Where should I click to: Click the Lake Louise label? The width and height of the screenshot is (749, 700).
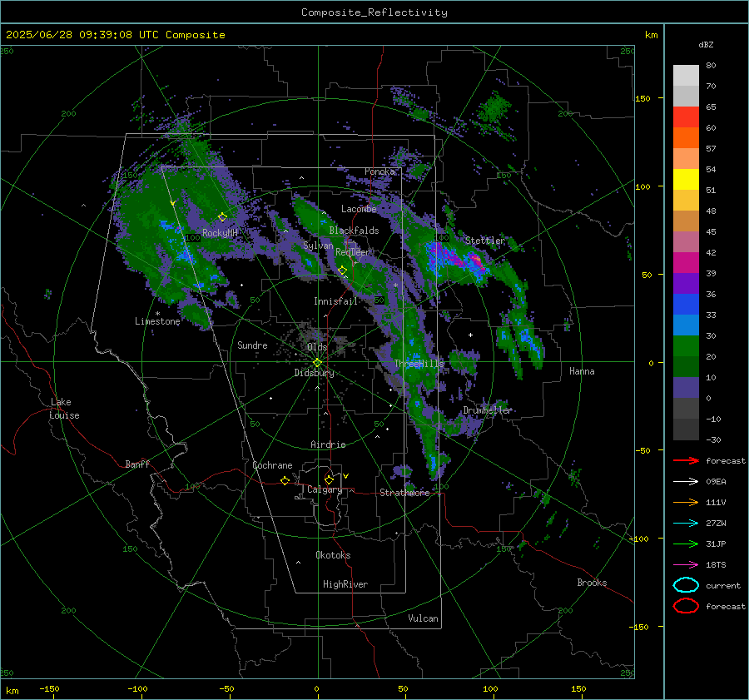(64, 409)
